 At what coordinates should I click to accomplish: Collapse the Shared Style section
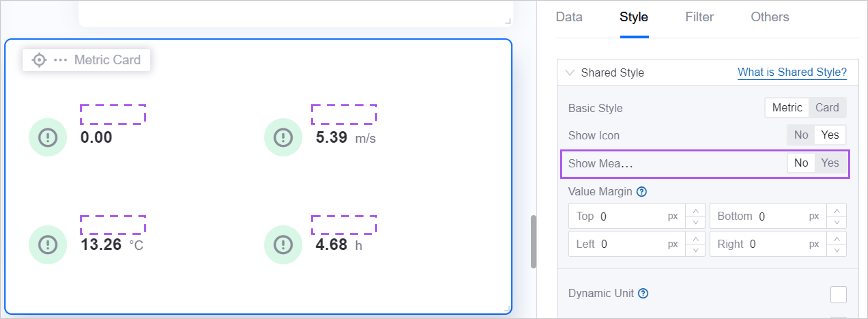click(x=570, y=72)
